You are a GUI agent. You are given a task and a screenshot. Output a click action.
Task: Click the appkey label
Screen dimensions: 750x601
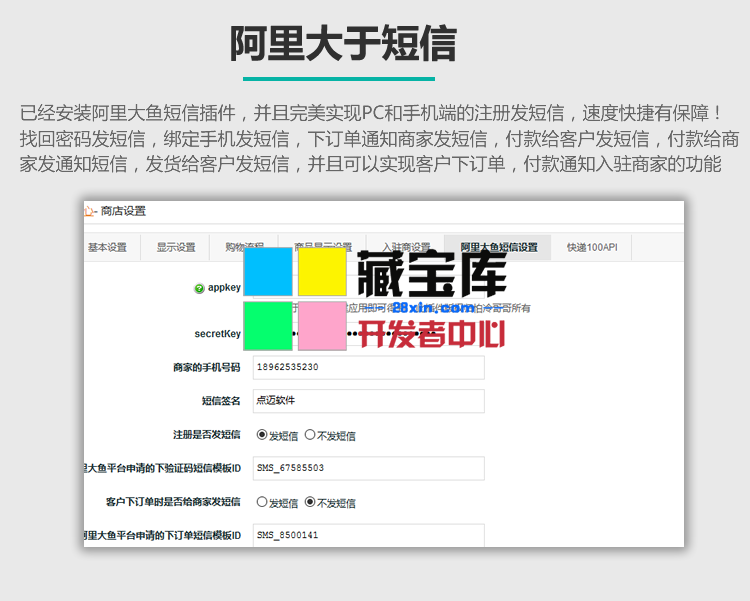pos(224,288)
